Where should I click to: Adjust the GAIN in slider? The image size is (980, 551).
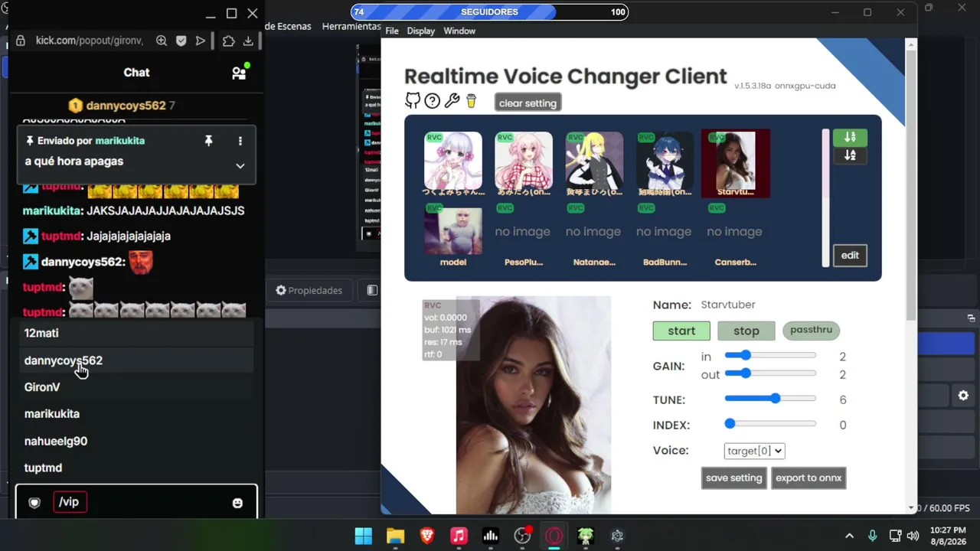click(770, 355)
